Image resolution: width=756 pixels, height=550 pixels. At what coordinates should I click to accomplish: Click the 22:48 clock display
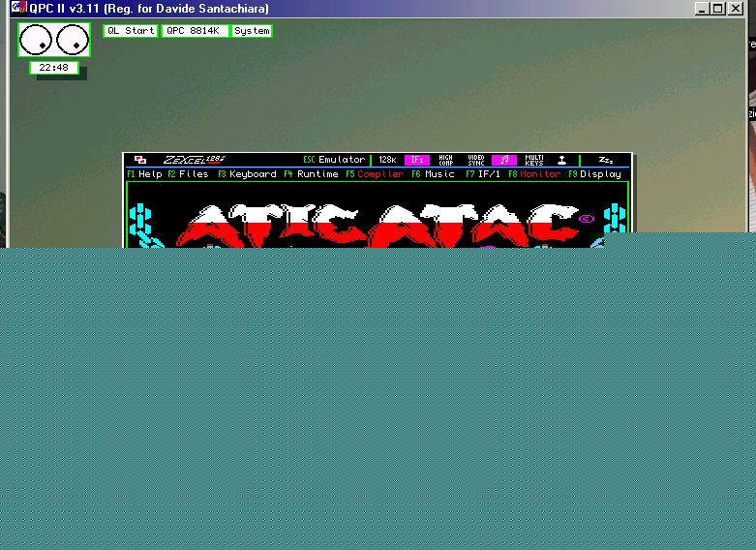tap(54, 68)
